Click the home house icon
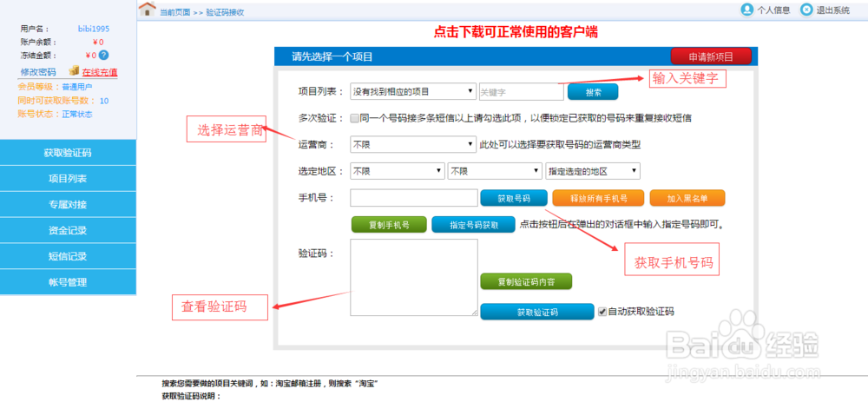 pyautogui.click(x=148, y=9)
